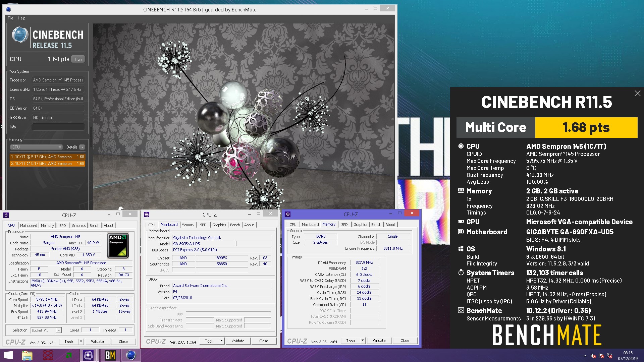Close the BenchMate result panel with X
The width and height of the screenshot is (644, 362).
click(637, 93)
